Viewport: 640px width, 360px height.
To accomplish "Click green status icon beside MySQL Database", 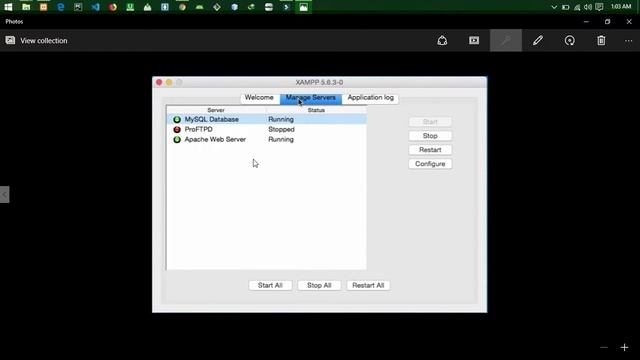I will [x=177, y=119].
